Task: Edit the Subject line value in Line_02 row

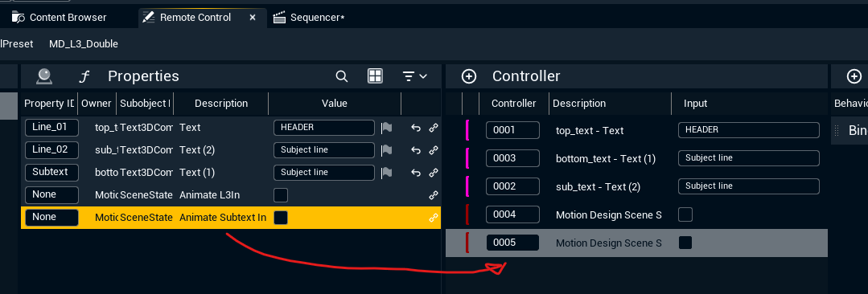Action: point(324,149)
